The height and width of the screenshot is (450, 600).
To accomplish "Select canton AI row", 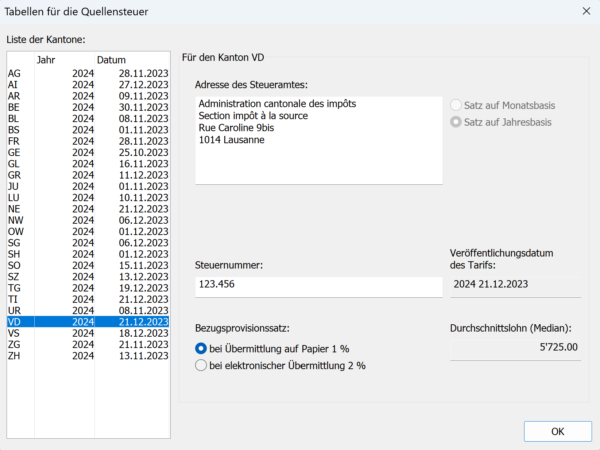I will pyautogui.click(x=88, y=85).
